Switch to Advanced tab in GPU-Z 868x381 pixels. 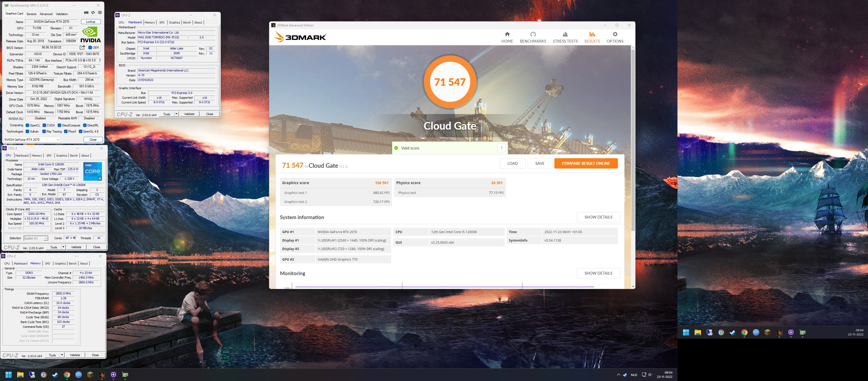click(x=46, y=14)
